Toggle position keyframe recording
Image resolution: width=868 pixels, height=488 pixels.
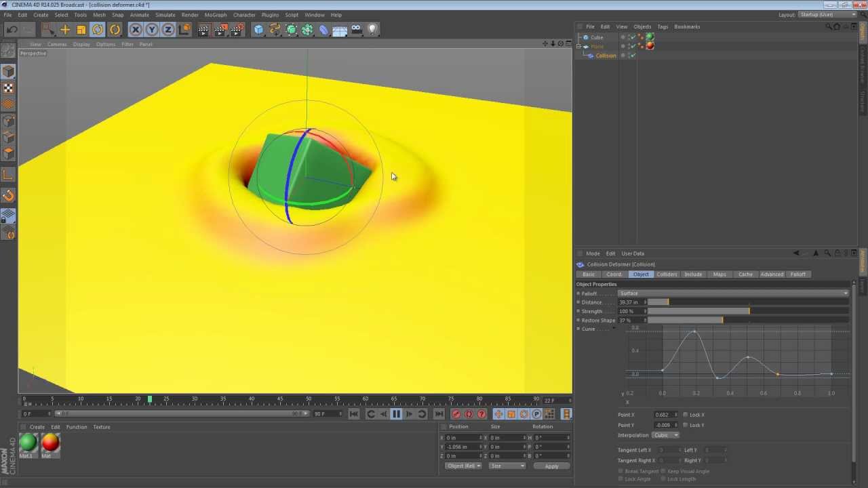point(498,414)
